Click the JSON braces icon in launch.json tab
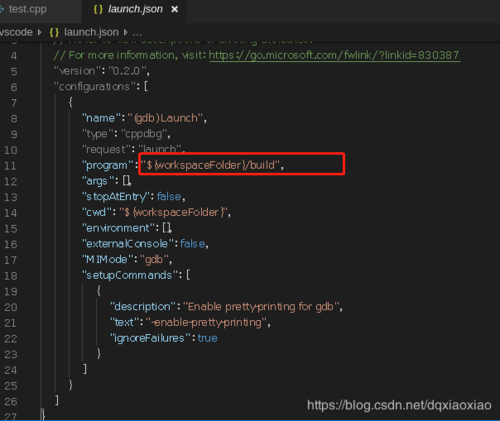The width and height of the screenshot is (500, 421). point(98,9)
